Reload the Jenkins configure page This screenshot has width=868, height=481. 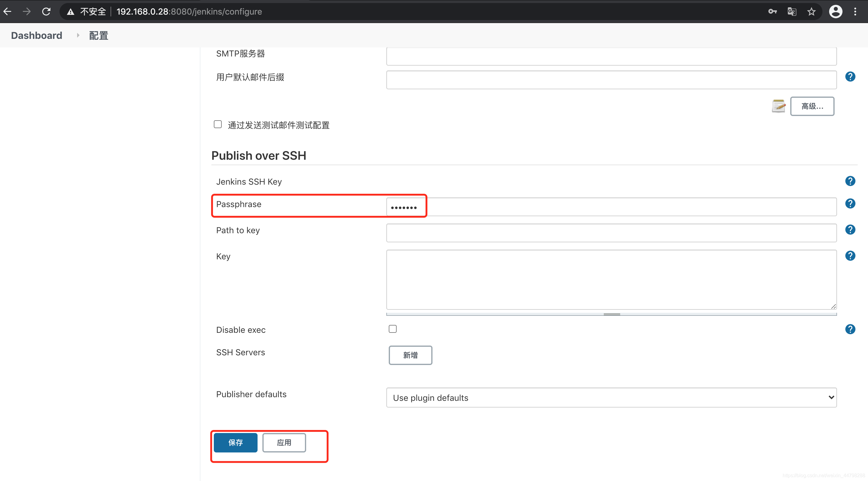point(46,12)
